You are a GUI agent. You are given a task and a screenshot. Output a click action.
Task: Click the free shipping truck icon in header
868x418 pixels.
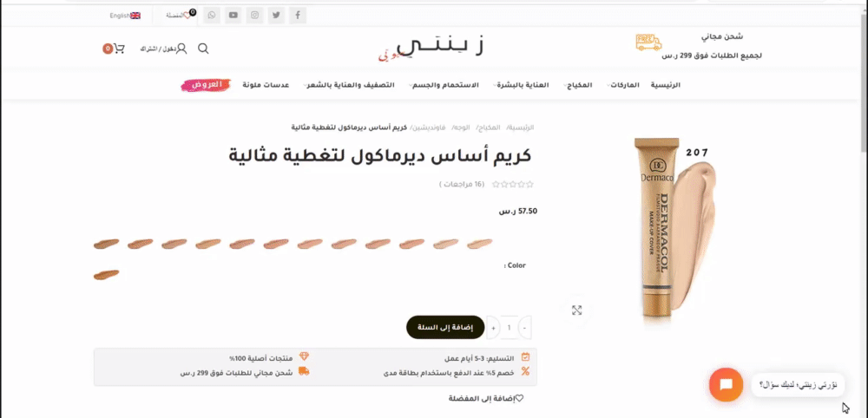coord(648,42)
